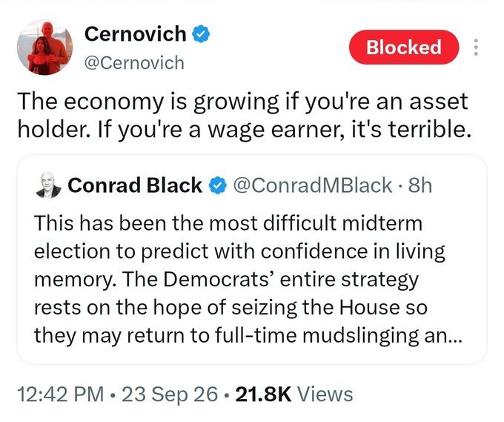Click the "wage earner" line of tweet
The image size is (504, 422).
click(245, 129)
